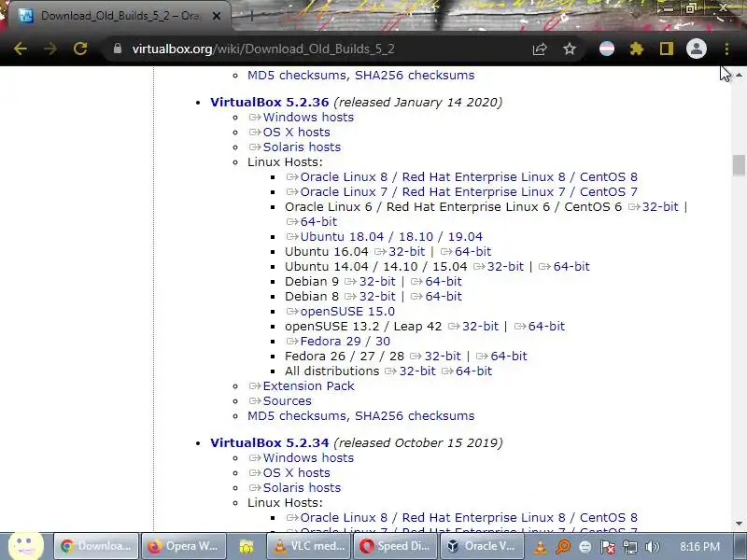
Task: Switch to Oracle VirtualBox taskbar button
Action: pyautogui.click(x=482, y=546)
